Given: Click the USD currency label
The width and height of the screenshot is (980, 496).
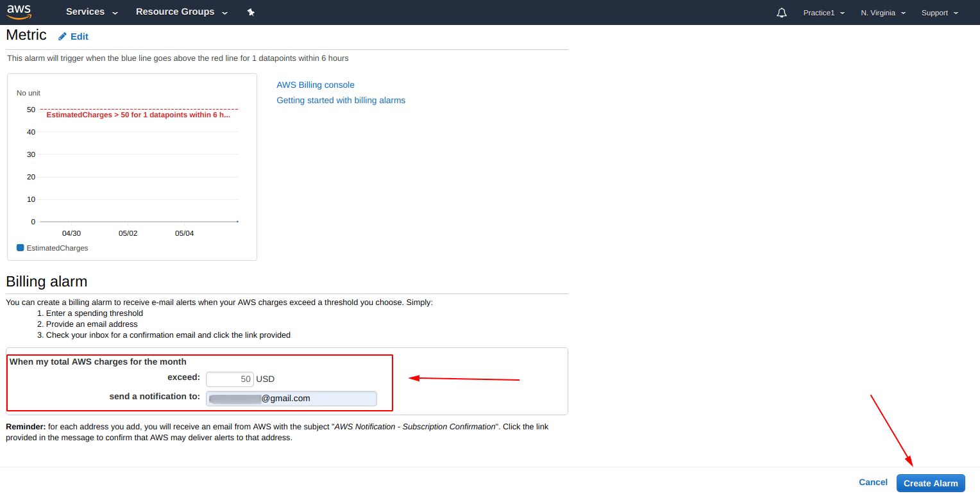Looking at the screenshot, I should pos(266,379).
